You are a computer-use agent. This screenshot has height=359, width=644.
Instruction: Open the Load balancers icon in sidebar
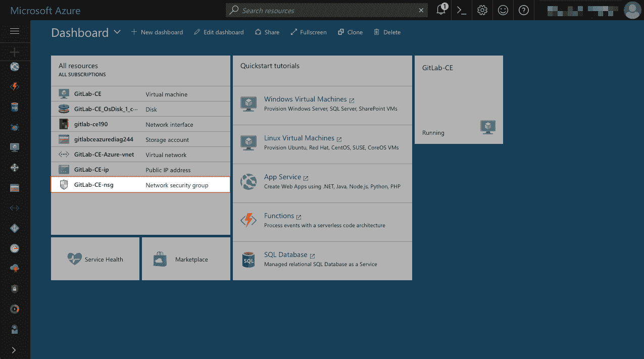click(x=15, y=167)
